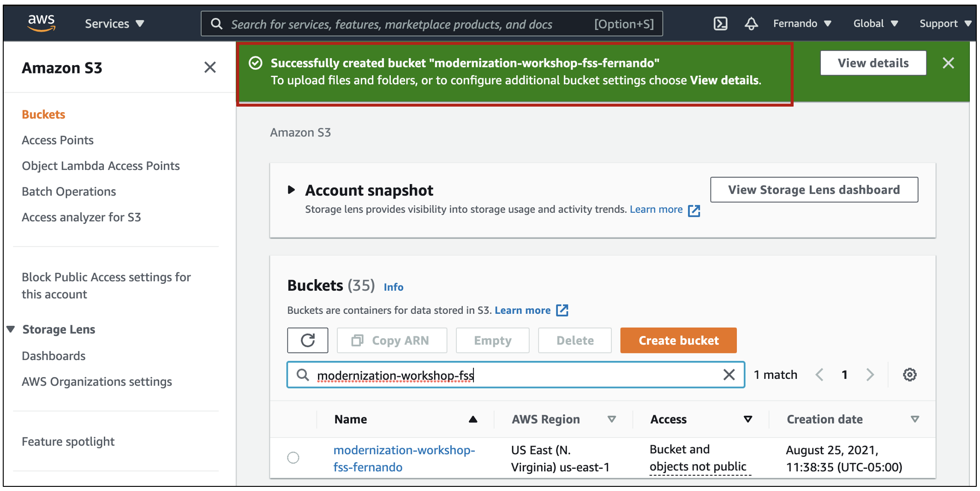
Task: Open Block Public Access settings for this account
Action: 106,286
